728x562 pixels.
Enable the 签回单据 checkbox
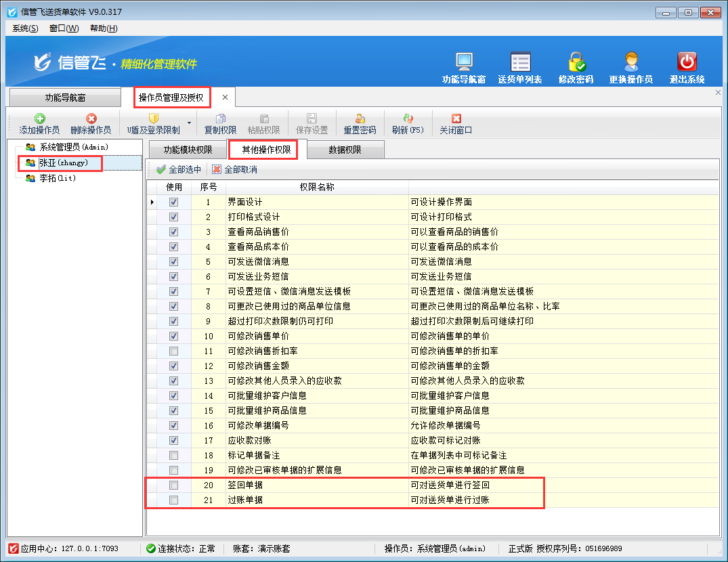coord(174,485)
